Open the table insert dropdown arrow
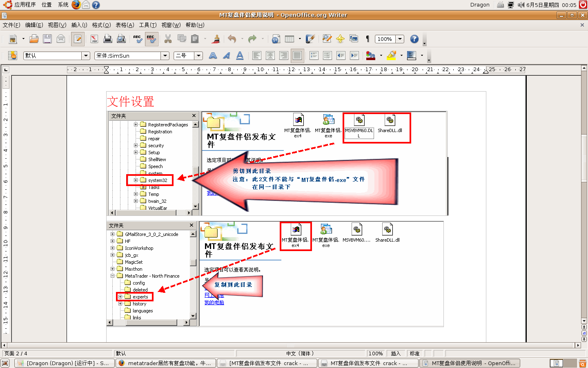 (300, 39)
